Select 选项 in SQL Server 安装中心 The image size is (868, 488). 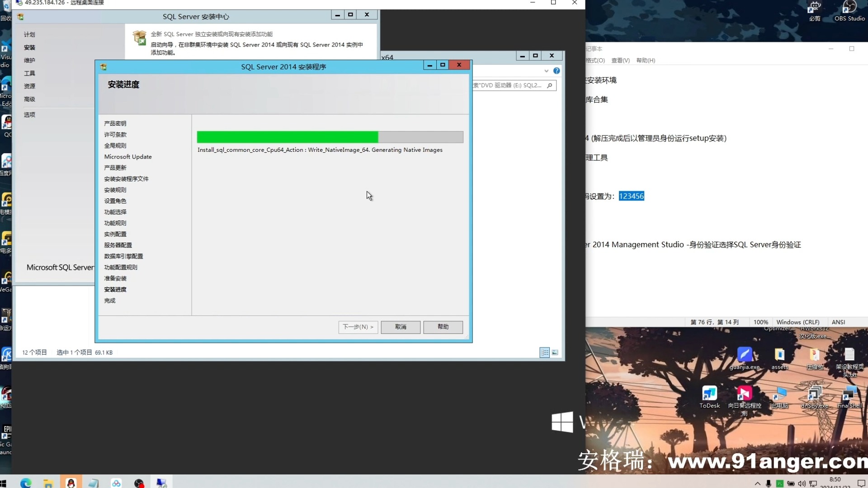[29, 115]
